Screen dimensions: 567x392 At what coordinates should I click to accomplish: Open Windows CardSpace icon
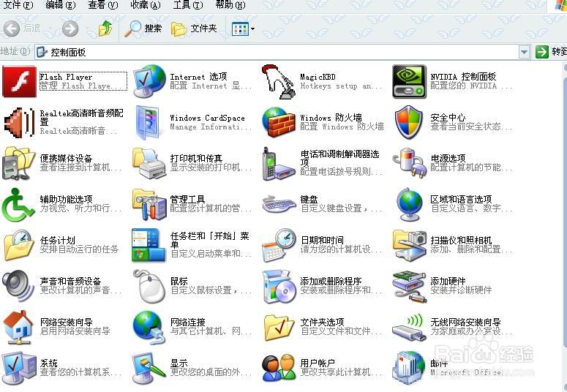(x=149, y=123)
